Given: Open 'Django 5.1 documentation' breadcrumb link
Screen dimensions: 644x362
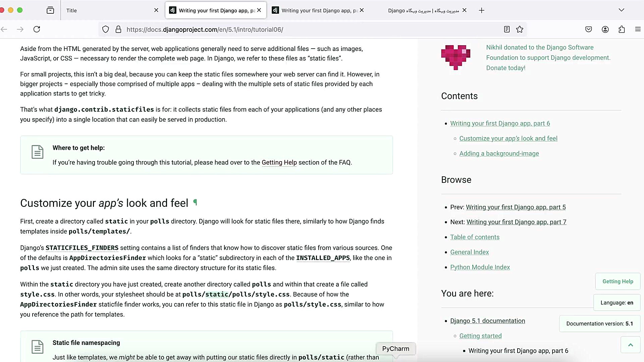Looking at the screenshot, I should (488, 321).
